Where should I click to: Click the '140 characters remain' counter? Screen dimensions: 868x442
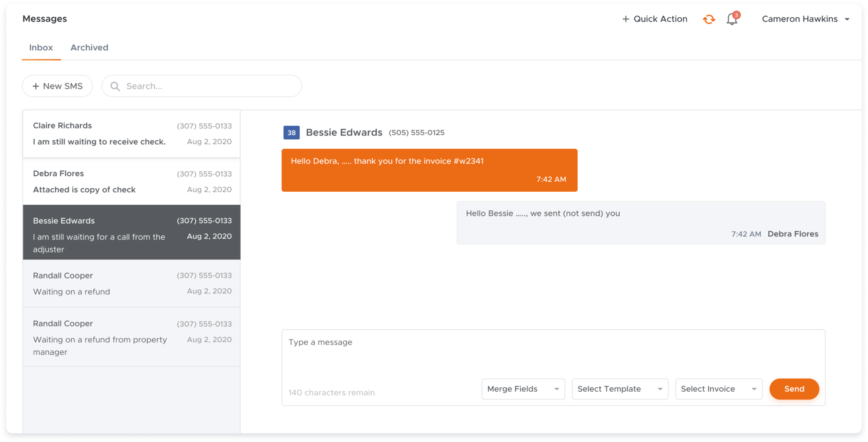coord(332,393)
